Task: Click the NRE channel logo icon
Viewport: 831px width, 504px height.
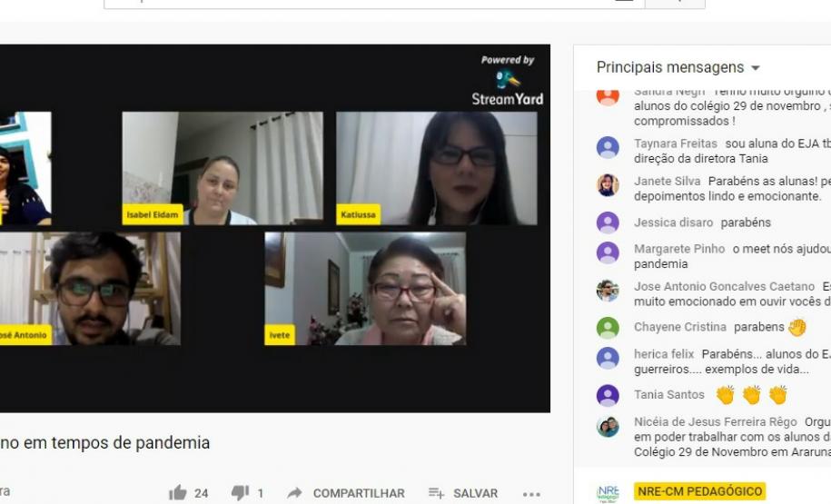Action: click(x=608, y=493)
